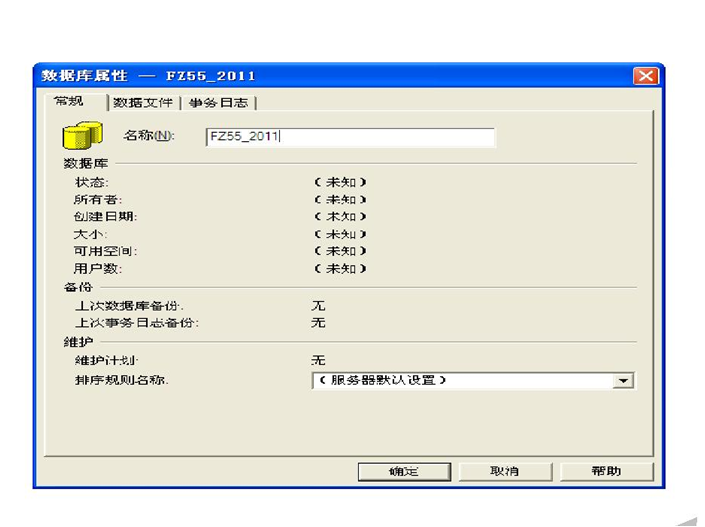Click the 可用空间: label
The image size is (705, 527).
tap(106, 251)
